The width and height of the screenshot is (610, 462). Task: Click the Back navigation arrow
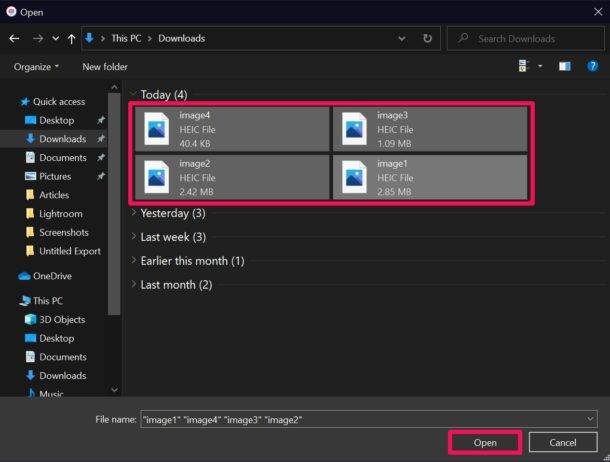[x=14, y=39]
